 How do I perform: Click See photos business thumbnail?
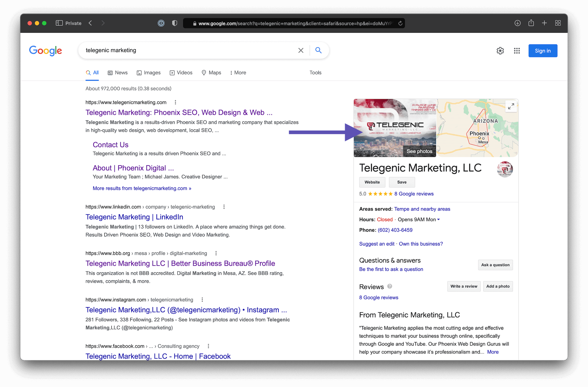click(419, 151)
